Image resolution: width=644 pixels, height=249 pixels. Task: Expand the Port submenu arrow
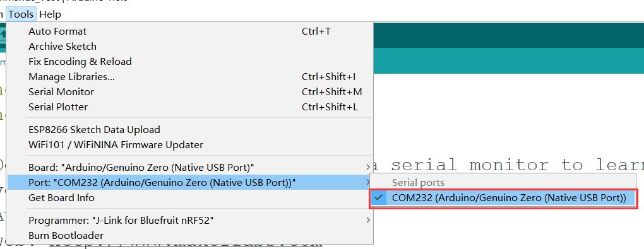click(367, 183)
